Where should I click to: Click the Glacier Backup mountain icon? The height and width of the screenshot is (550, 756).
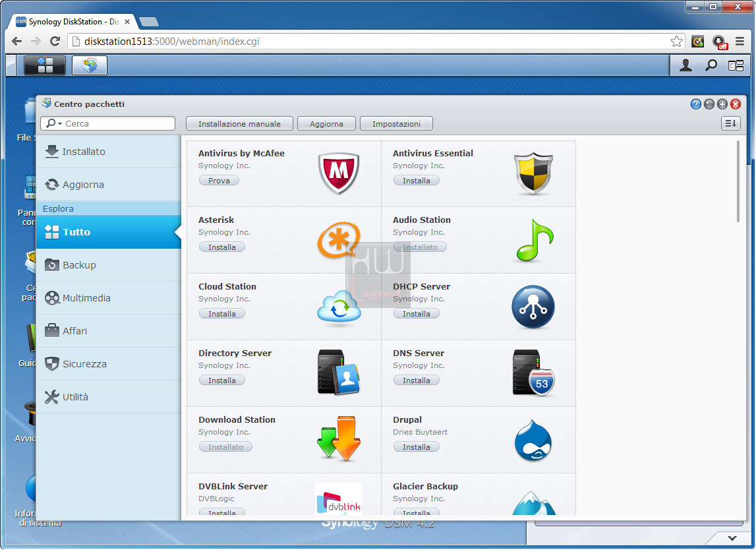click(533, 503)
